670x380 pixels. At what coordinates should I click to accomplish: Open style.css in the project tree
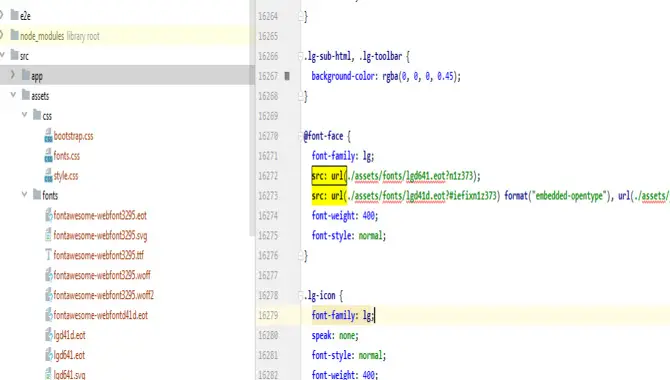click(x=66, y=176)
